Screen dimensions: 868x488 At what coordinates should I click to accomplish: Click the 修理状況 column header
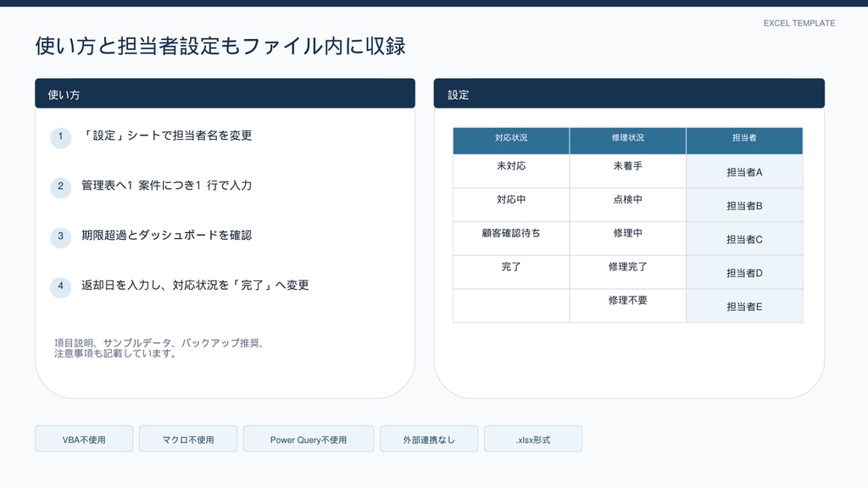tap(628, 141)
